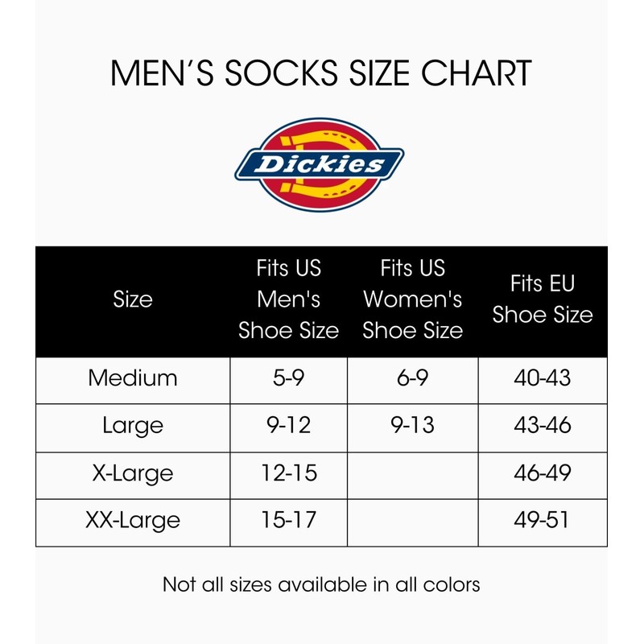The height and width of the screenshot is (644, 644).
Task: Select the 15-17 men's shoe size cell
Action: click(288, 520)
